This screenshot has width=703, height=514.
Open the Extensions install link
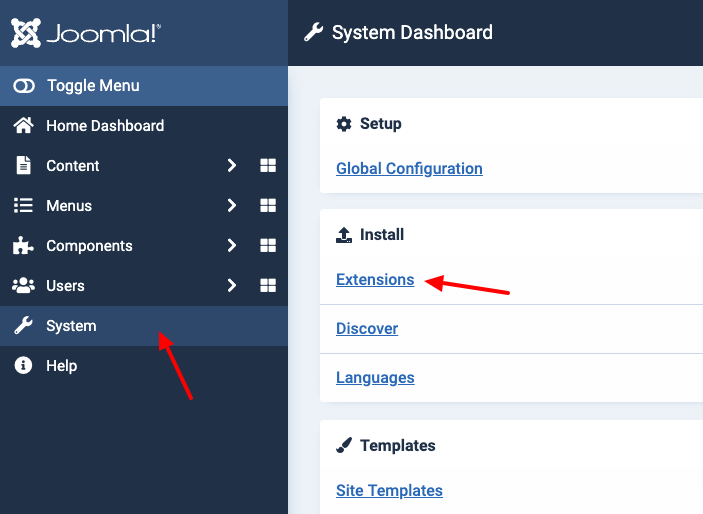point(375,279)
